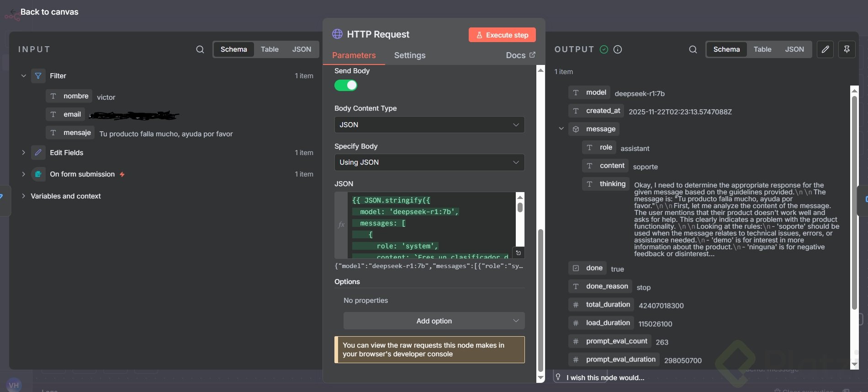This screenshot has height=392, width=868.
Task: Click the search icon in OUTPUT panel
Action: 693,49
